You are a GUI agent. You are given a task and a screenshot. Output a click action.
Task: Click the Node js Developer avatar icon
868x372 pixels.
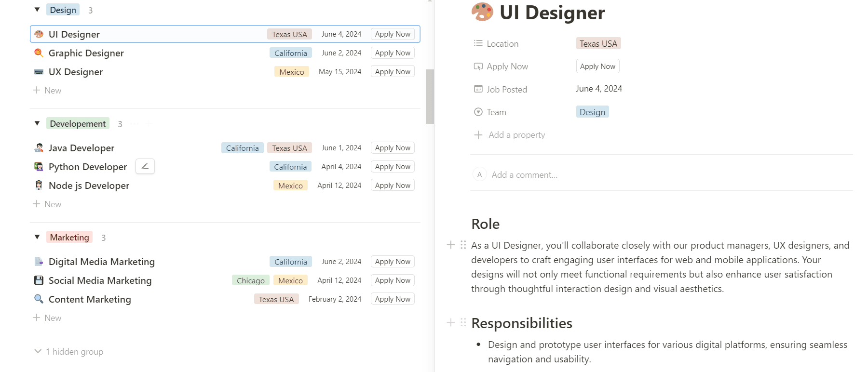(39, 186)
